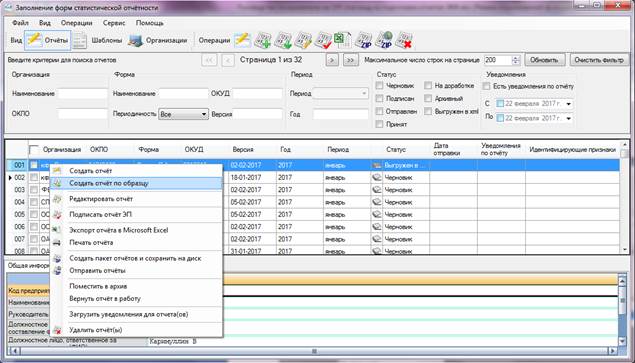This screenshot has height=363, width=635.
Task: Open the Вид menu
Action: click(45, 23)
